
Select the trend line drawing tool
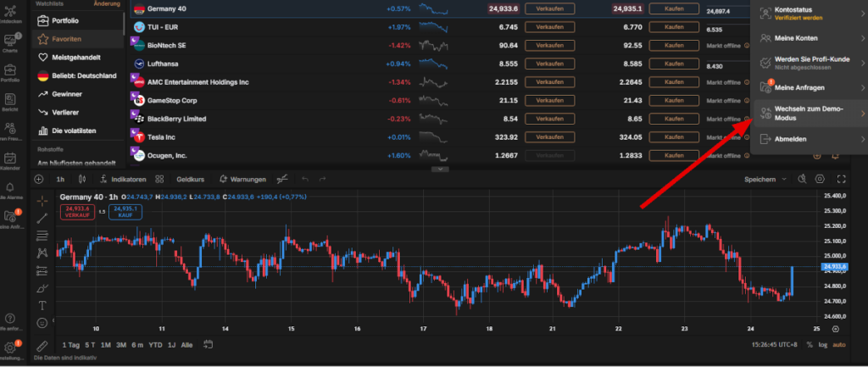(42, 218)
